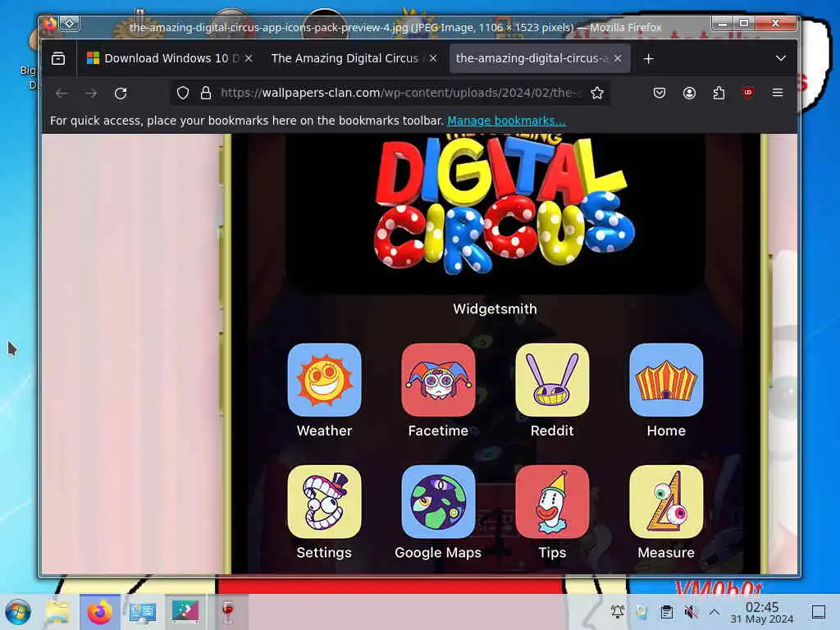
Task: Open clock showing 02:45
Action: (762, 612)
